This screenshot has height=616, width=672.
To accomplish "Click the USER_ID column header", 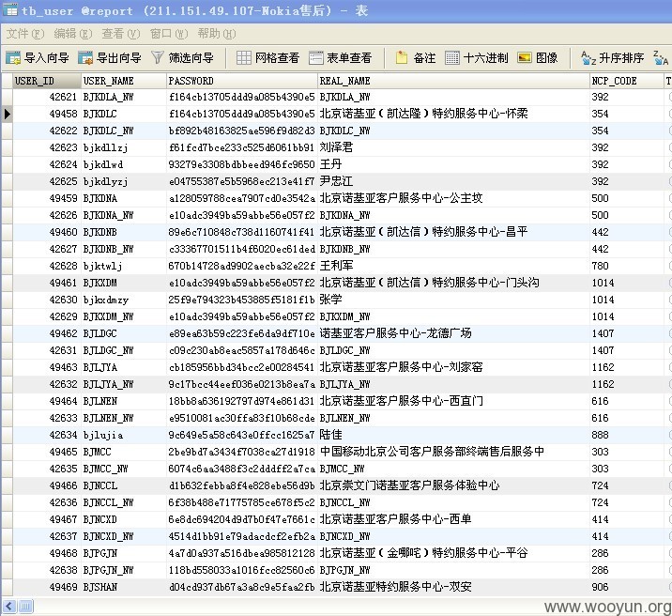I will click(x=47, y=81).
